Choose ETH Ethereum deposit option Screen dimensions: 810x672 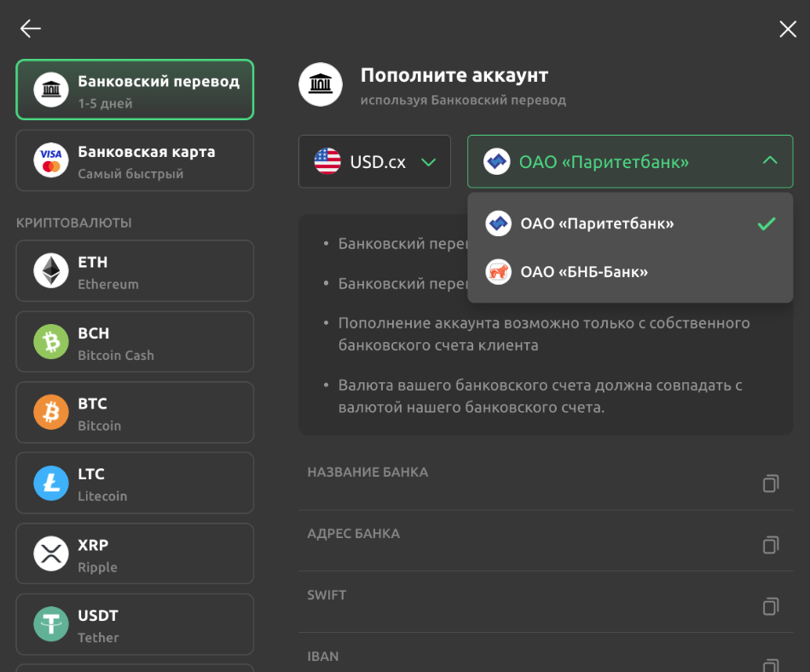click(135, 270)
